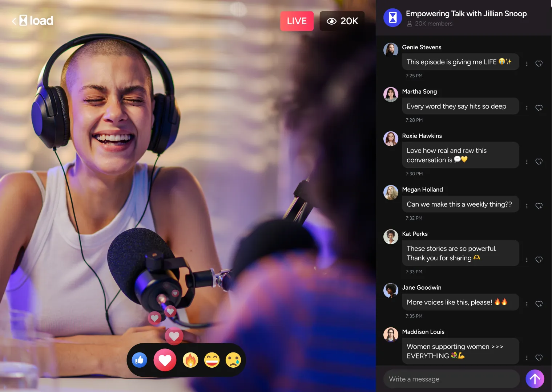Add reaction to Martha Song's message
Viewport: 552px width, 392px height.
[539, 108]
